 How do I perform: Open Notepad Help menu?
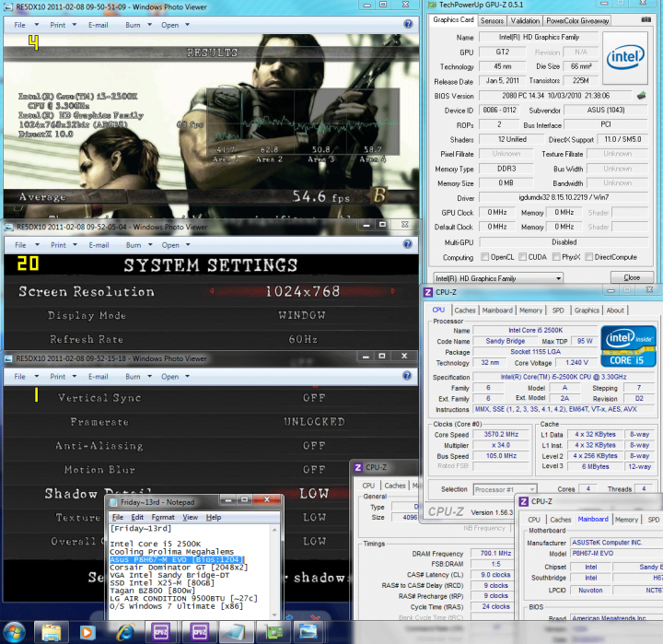[214, 517]
